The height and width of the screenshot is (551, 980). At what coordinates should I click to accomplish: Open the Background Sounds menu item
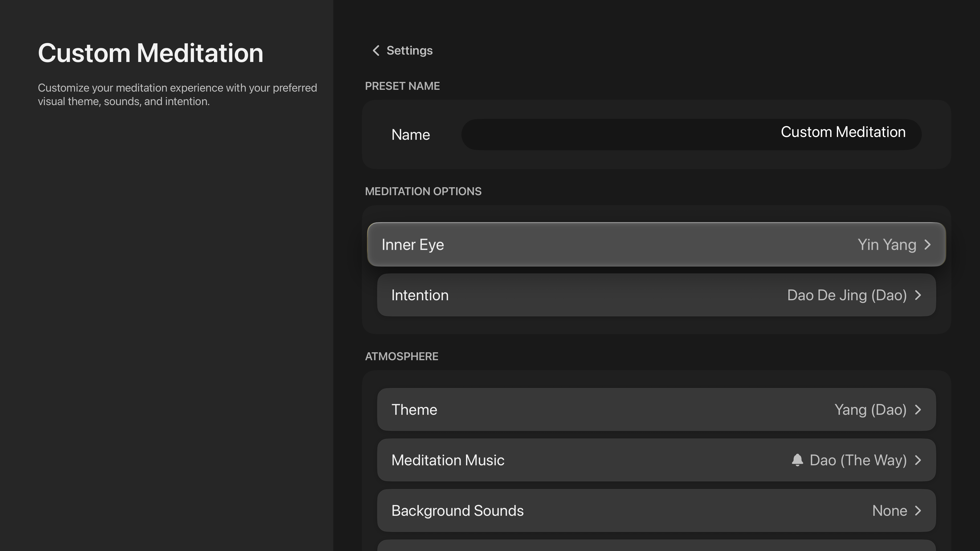point(457,511)
